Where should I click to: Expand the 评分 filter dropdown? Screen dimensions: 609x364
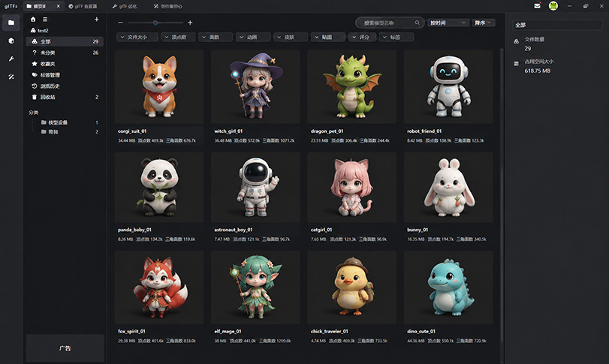coord(362,38)
